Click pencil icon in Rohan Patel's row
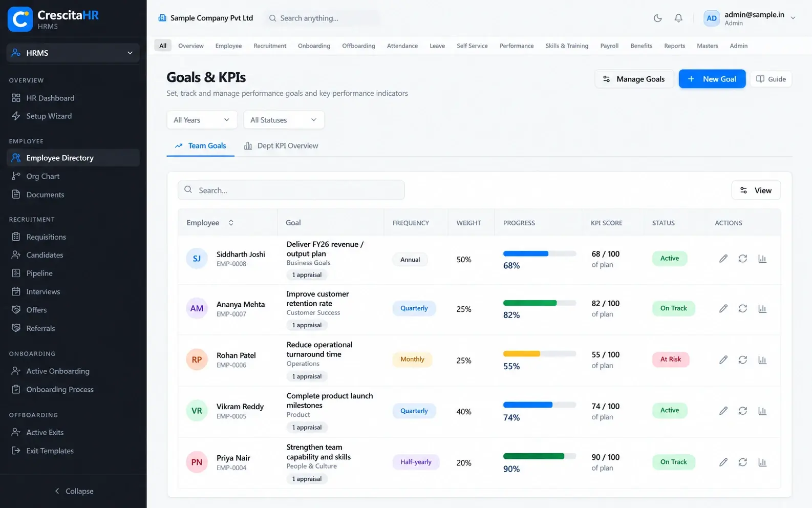The image size is (812, 508). 723,359
